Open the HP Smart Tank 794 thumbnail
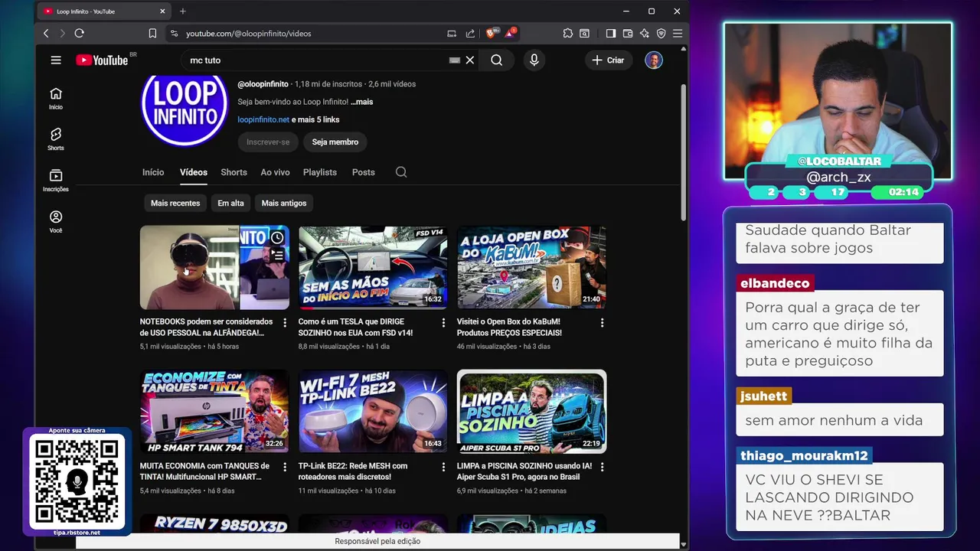 pos(214,412)
